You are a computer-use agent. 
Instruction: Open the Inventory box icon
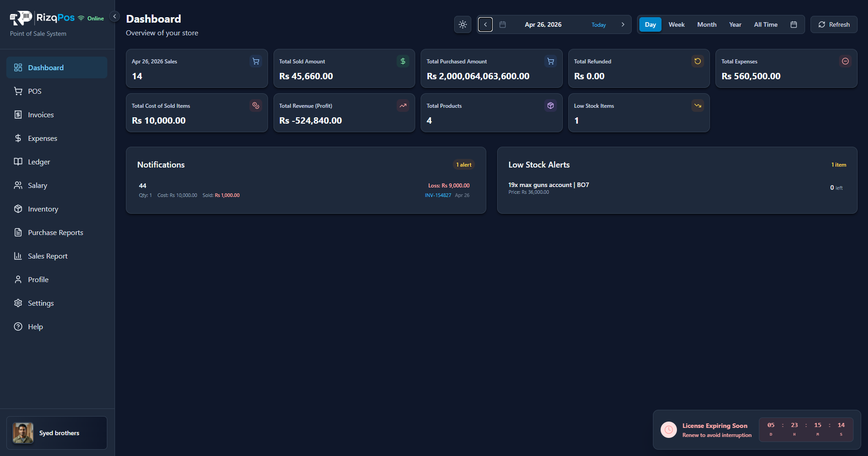[x=18, y=209]
